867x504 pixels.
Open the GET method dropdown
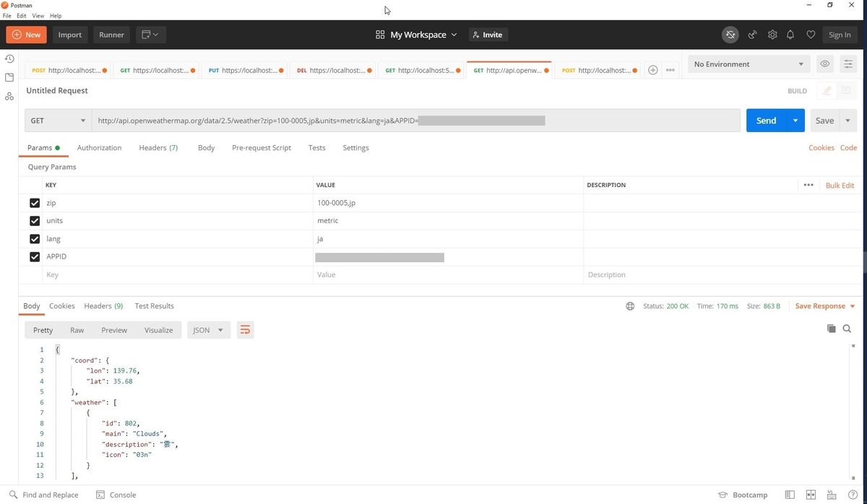[58, 121]
